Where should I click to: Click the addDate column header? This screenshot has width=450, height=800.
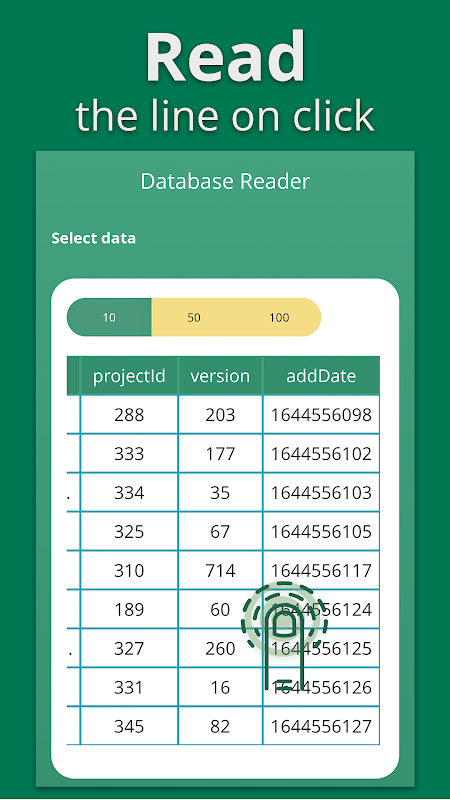pos(321,376)
